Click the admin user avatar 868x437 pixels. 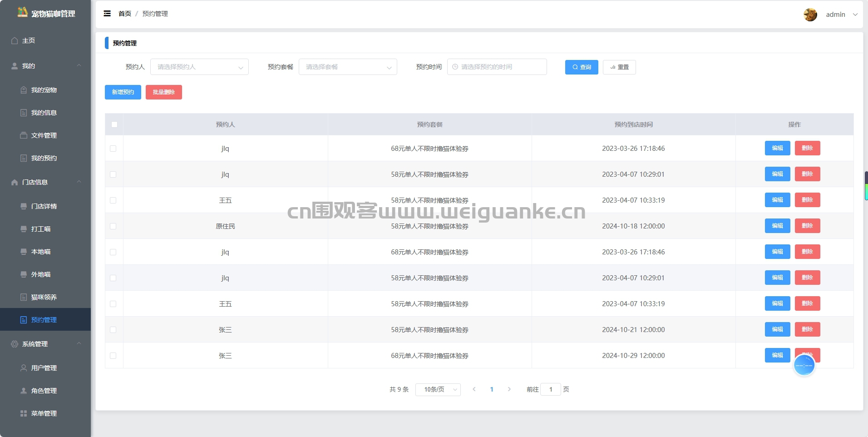(x=810, y=15)
